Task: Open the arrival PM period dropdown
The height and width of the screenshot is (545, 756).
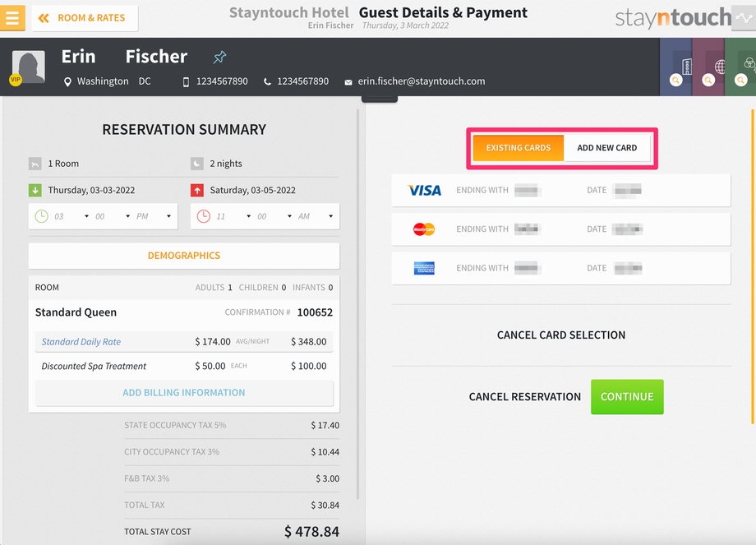Action: click(154, 216)
